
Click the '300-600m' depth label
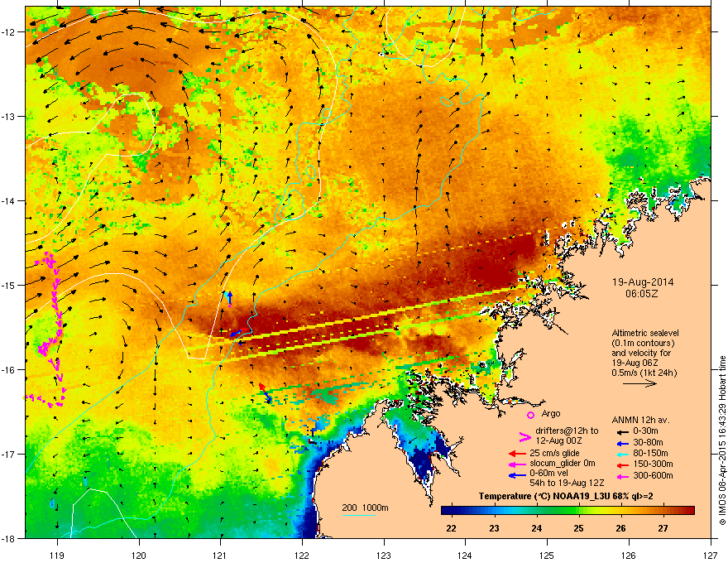tap(653, 476)
